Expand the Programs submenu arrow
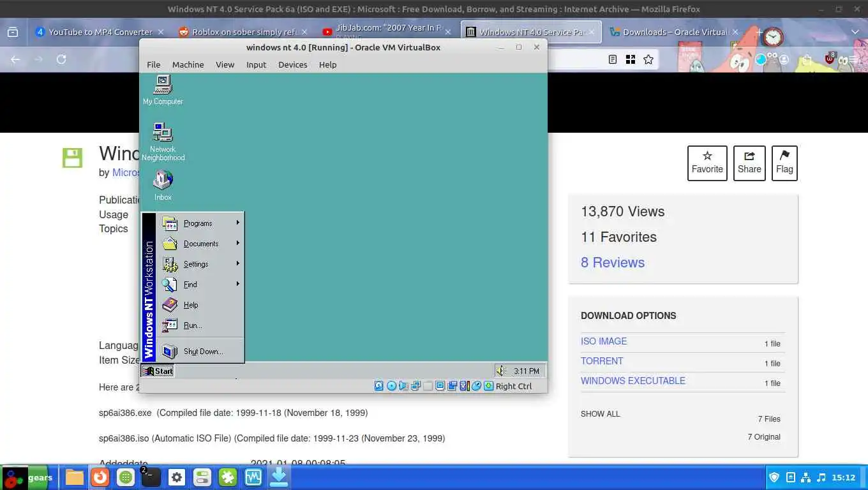The width and height of the screenshot is (868, 490). (x=237, y=223)
